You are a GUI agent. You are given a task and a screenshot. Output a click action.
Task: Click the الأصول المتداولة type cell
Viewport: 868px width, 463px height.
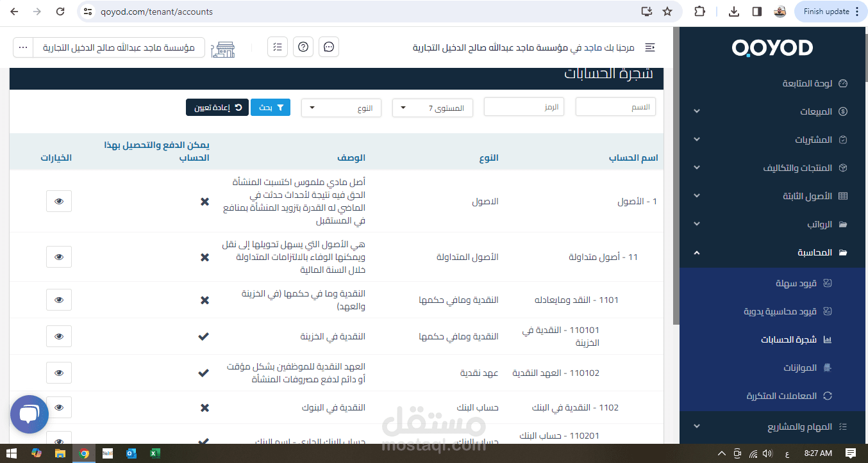(467, 257)
